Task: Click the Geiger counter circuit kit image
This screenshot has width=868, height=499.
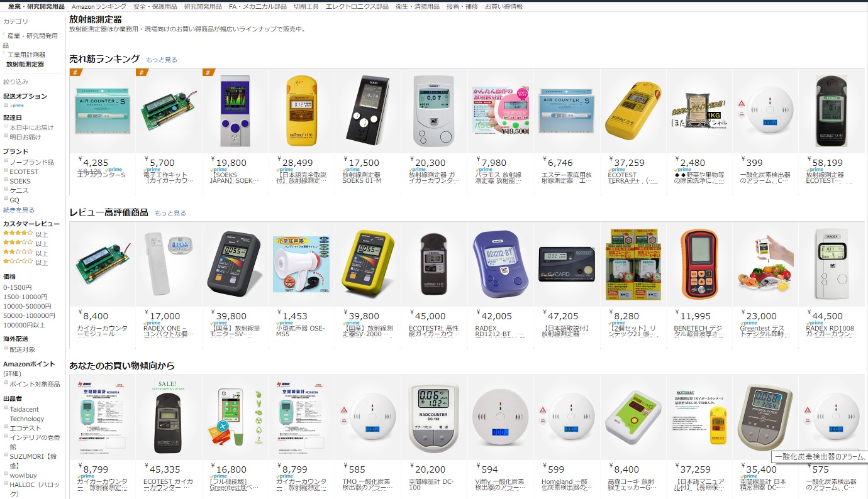Action: [169, 111]
